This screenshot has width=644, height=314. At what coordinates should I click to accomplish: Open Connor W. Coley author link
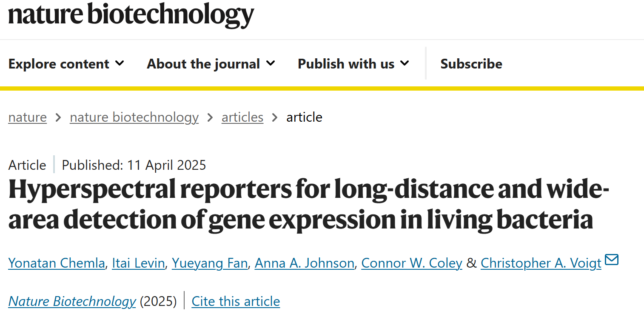[x=412, y=263]
